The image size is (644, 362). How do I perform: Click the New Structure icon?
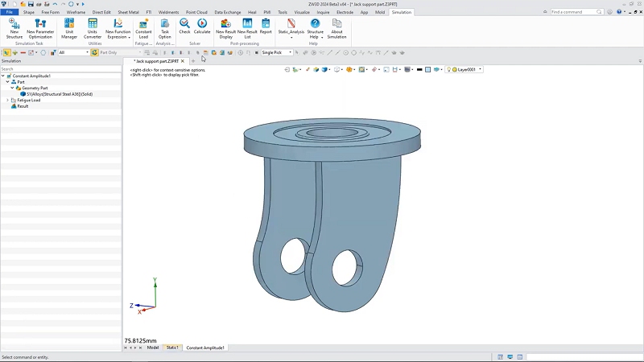tap(14, 24)
